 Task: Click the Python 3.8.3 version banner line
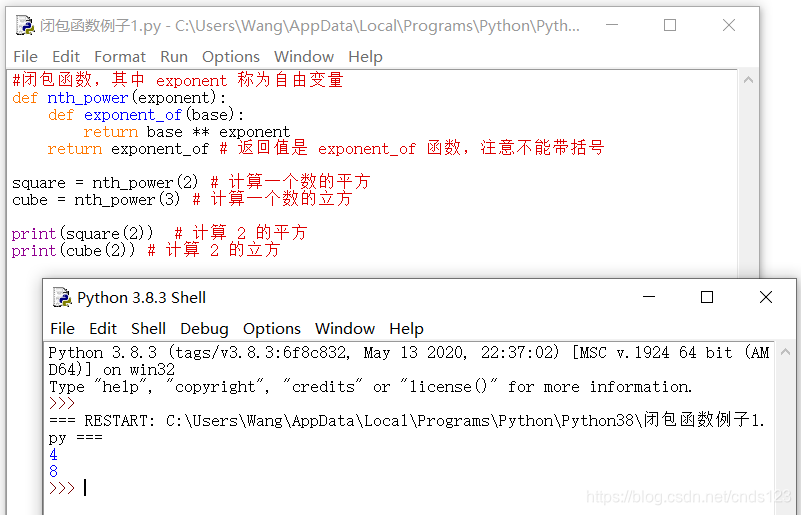point(409,361)
